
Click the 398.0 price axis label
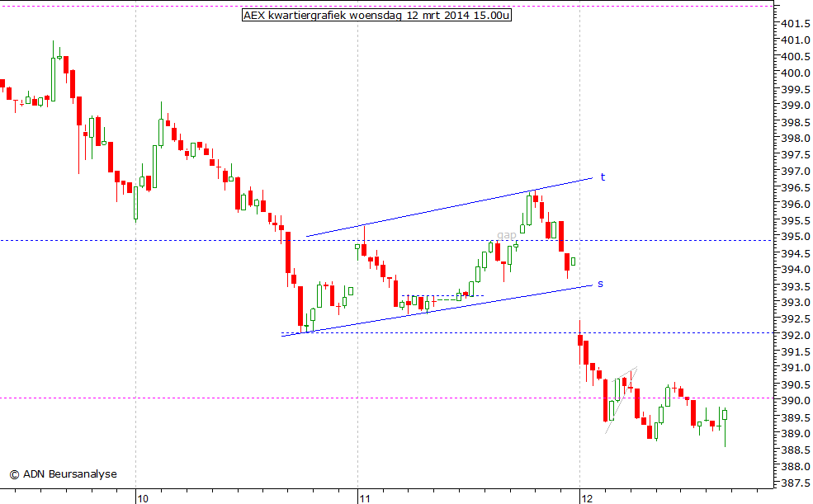pyautogui.click(x=796, y=139)
